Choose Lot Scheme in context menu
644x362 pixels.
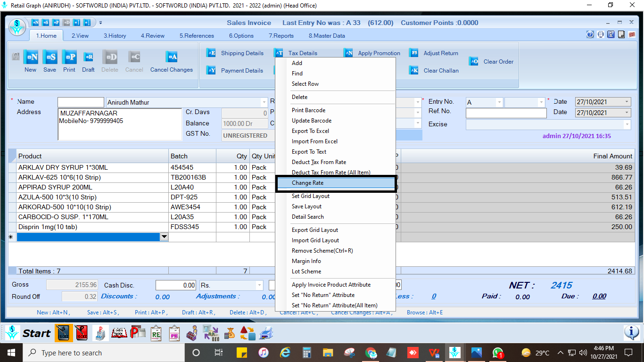tap(335, 271)
